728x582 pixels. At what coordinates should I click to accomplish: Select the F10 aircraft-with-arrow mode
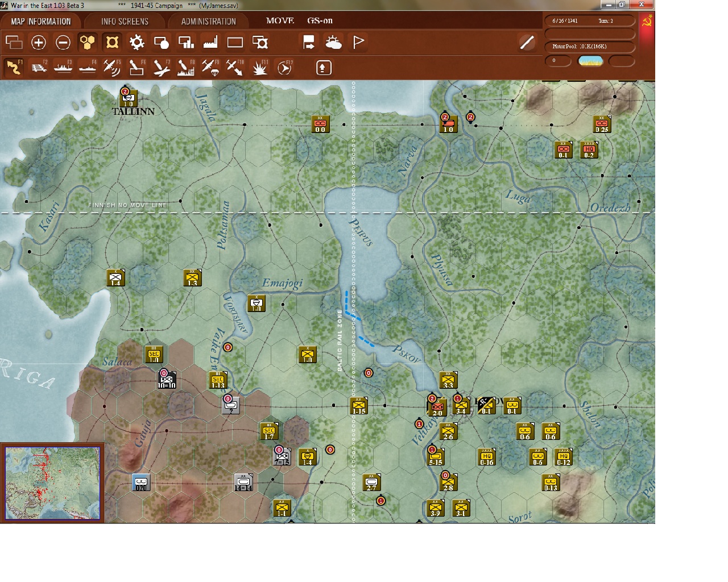coord(234,67)
